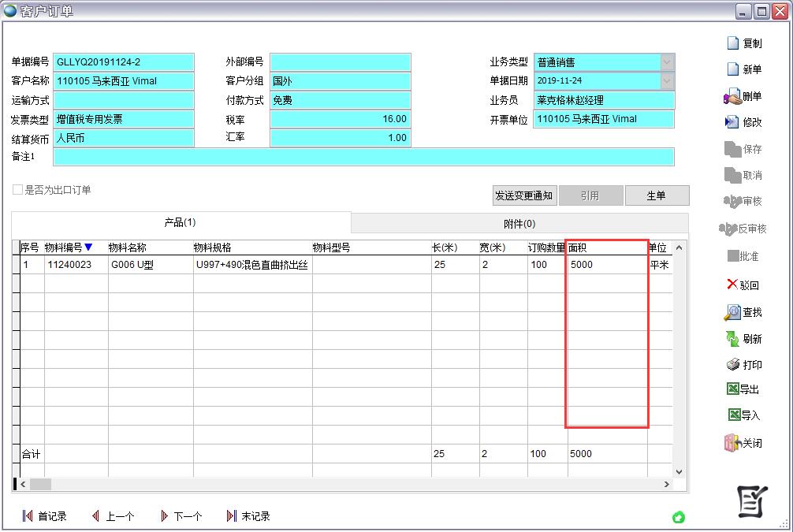Sort by the 物料编号 column arrow
The width and height of the screenshot is (793, 532).
point(88,247)
